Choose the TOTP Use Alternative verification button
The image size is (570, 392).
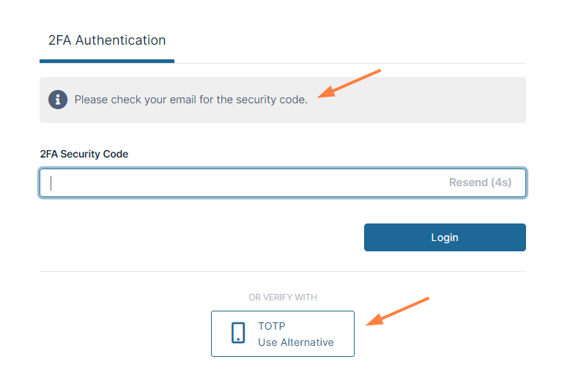[283, 334]
